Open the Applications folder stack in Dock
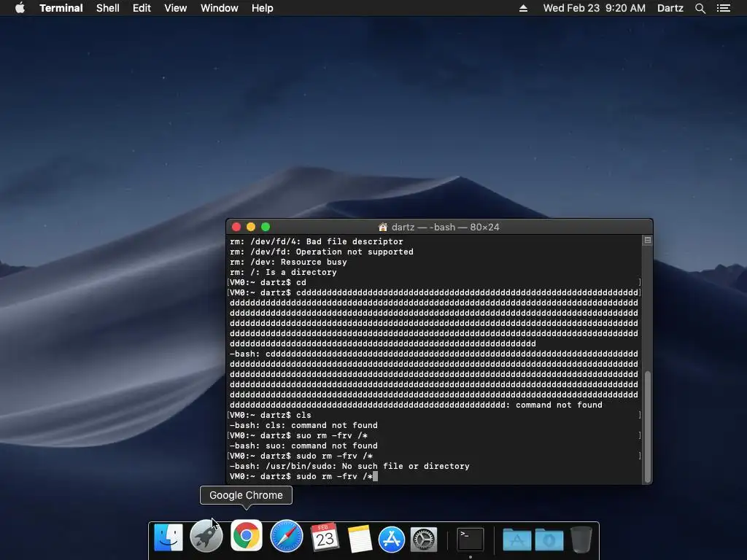Image resolution: width=747 pixels, height=560 pixels. [517, 540]
